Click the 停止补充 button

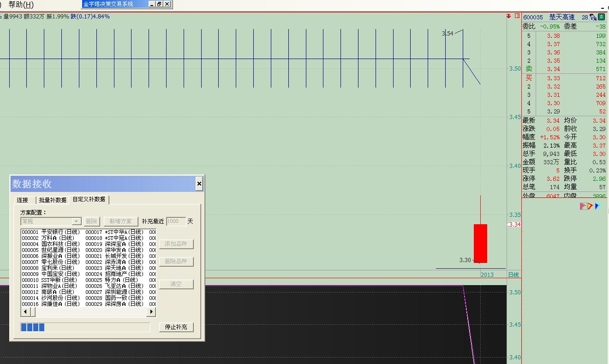(176, 327)
